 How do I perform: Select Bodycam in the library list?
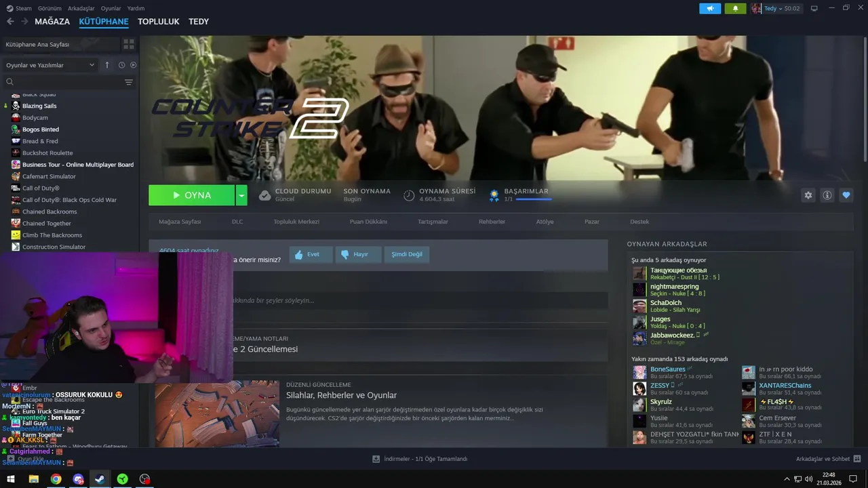(x=35, y=118)
